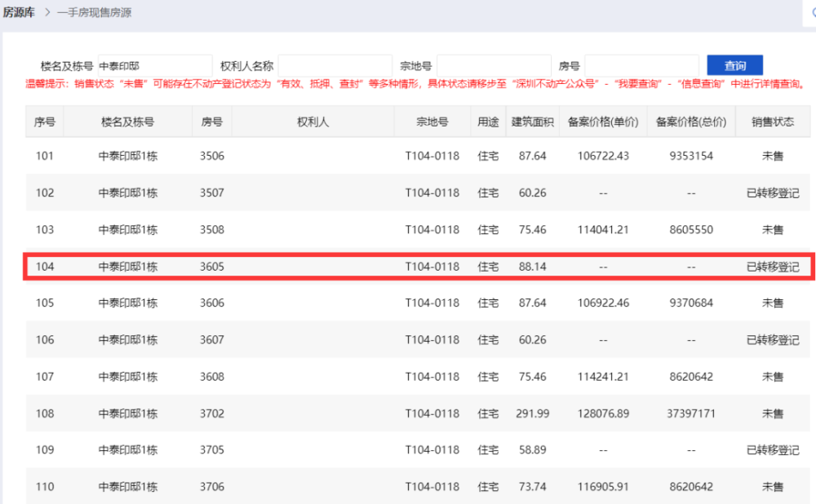Click the 宗地号 input field
This screenshot has height=504, width=816.
494,66
